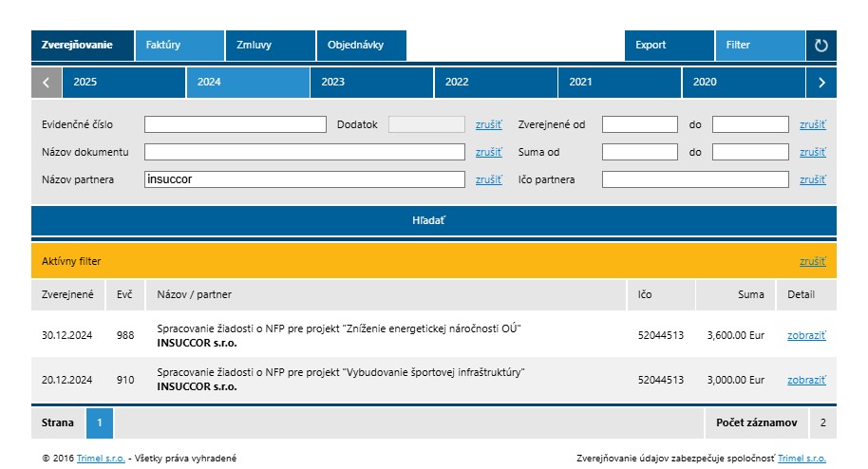Viewport: 868px width, 469px height.
Task: Toggle the Filter panel
Action: click(759, 45)
